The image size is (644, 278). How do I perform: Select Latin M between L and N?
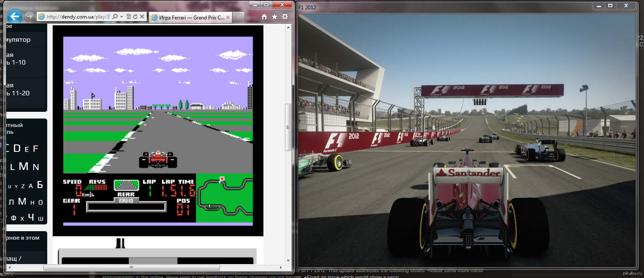coord(24,167)
